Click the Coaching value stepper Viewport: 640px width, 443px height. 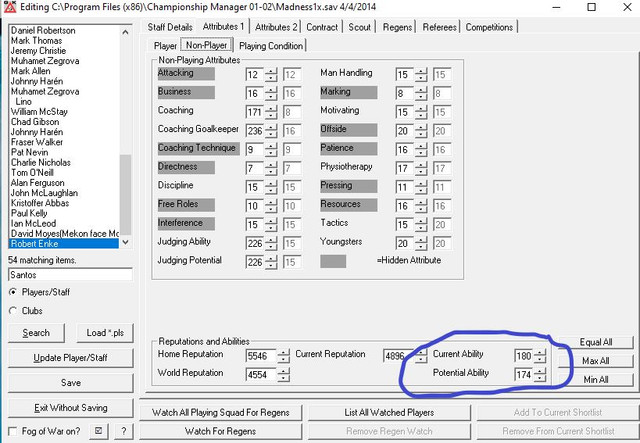[271, 112]
